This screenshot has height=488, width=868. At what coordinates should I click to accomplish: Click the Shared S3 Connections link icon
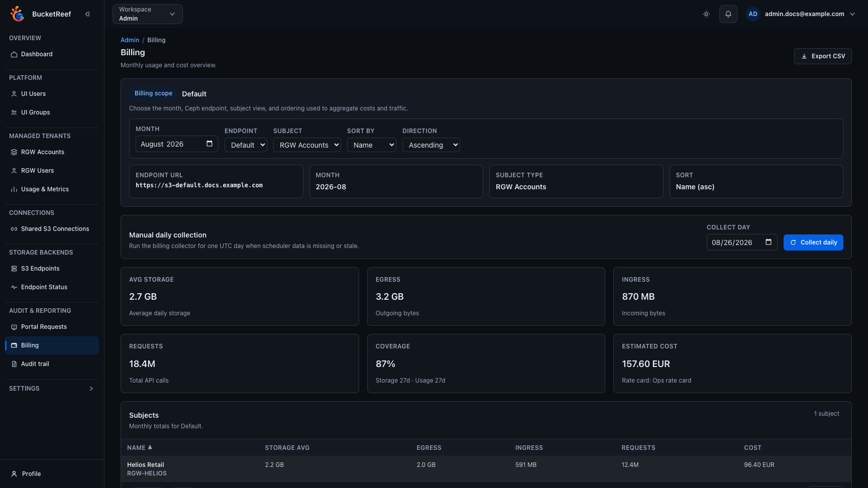(x=14, y=229)
